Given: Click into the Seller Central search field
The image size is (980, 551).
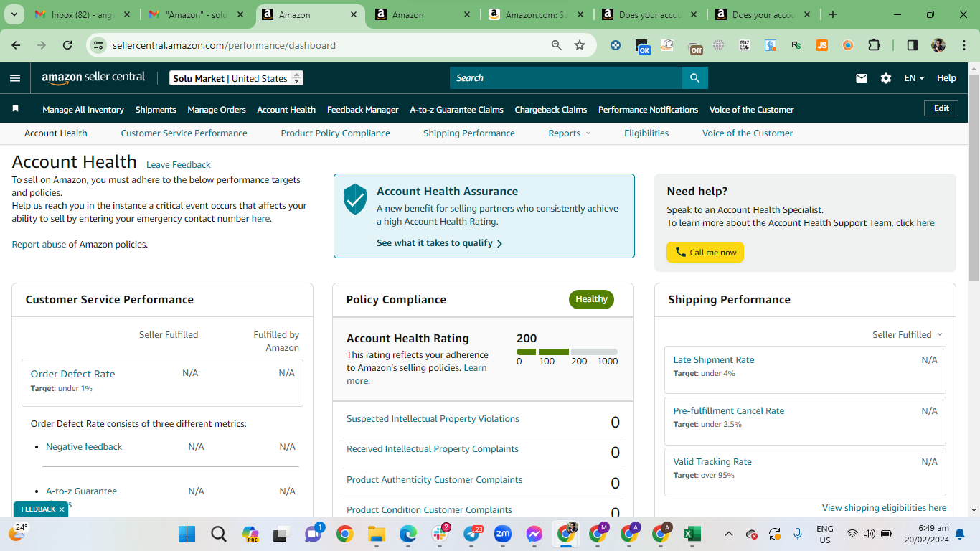Looking at the screenshot, I should (566, 78).
